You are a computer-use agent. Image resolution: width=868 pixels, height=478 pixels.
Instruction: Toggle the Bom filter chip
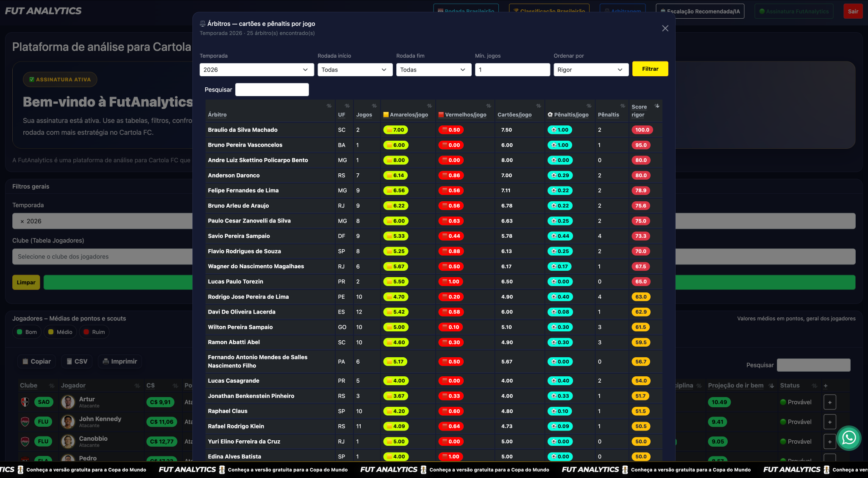click(x=27, y=332)
